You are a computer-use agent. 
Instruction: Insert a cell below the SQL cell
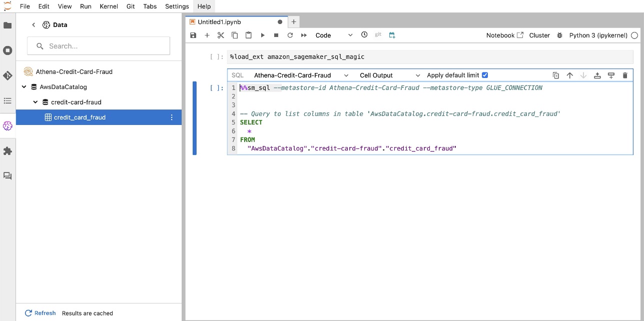pyautogui.click(x=611, y=75)
